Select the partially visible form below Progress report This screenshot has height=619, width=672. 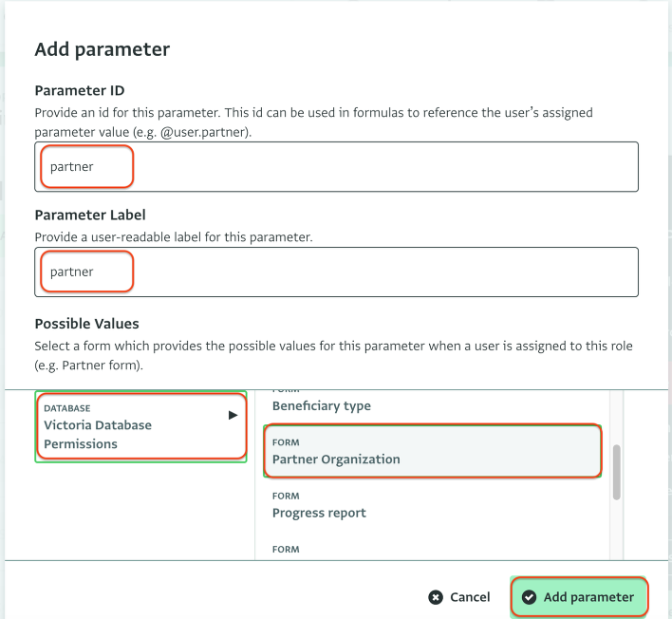pyautogui.click(x=433, y=549)
